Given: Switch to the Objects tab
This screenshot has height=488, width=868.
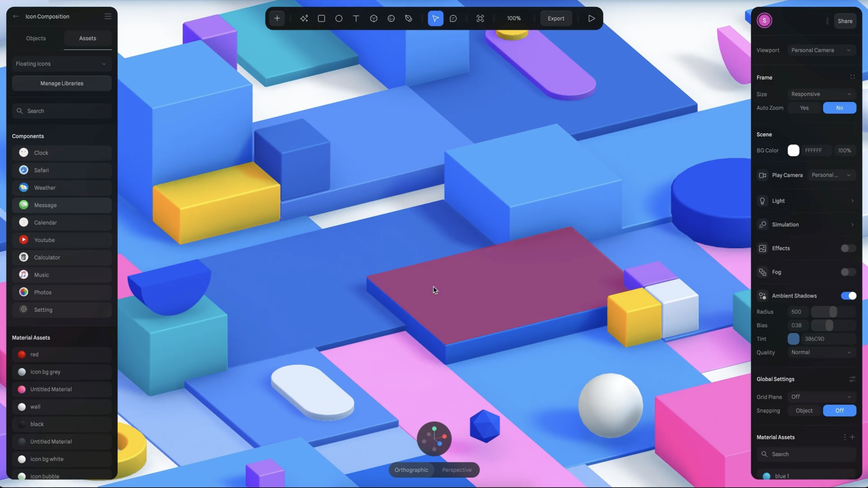Looking at the screenshot, I should point(36,38).
